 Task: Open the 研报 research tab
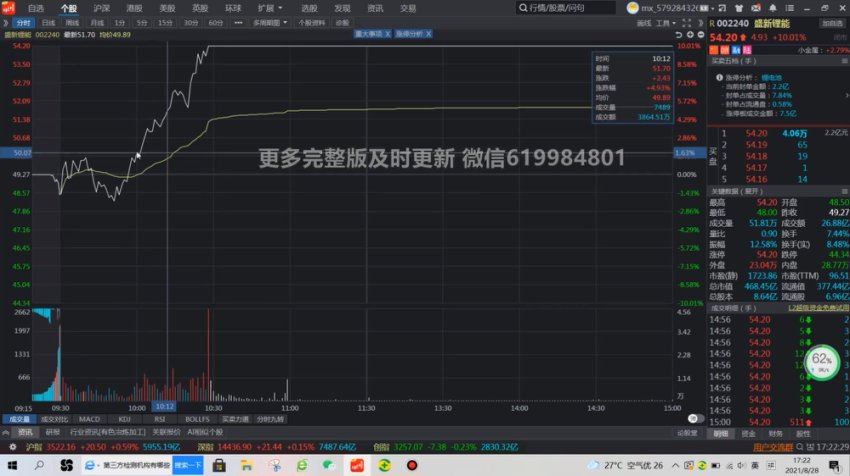53,432
